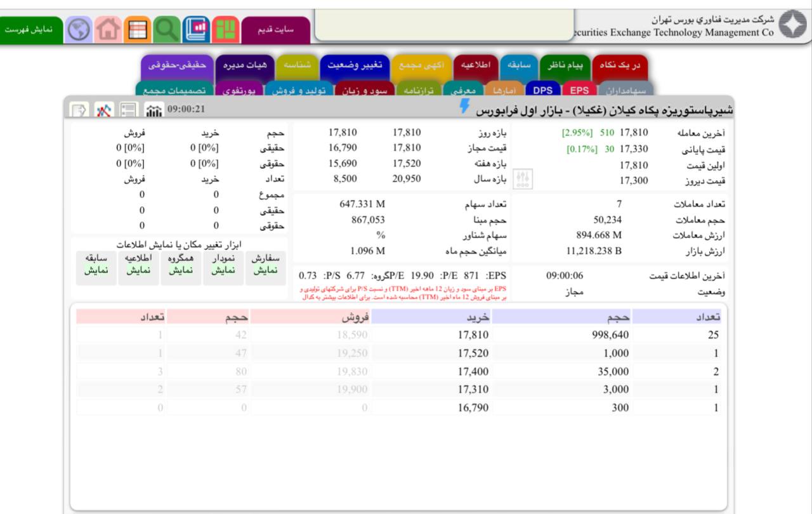812x514 pixels.
Task: Switch to the پیام ناظر tab
Action: click(x=565, y=66)
